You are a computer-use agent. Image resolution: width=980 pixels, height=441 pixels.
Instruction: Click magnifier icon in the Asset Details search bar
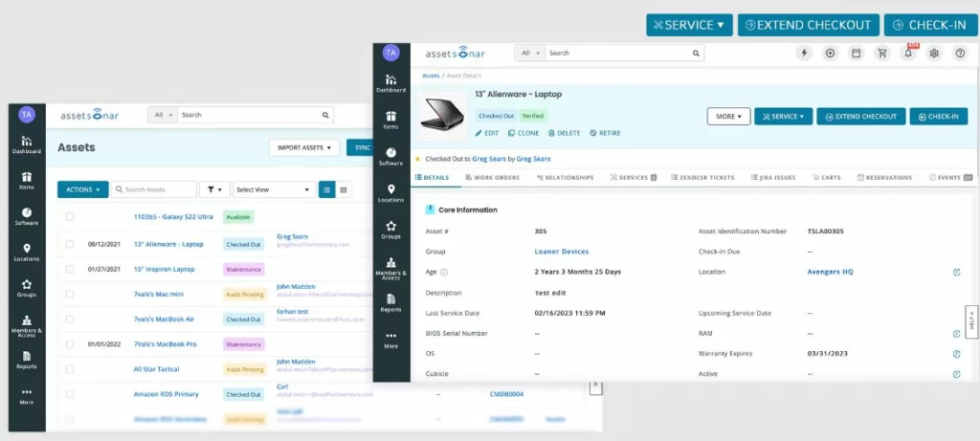pos(696,54)
